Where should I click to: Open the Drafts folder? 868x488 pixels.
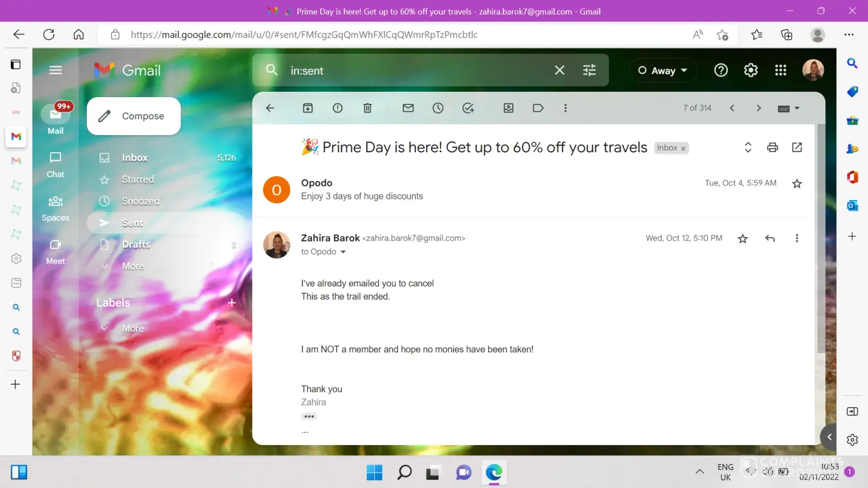166,244
